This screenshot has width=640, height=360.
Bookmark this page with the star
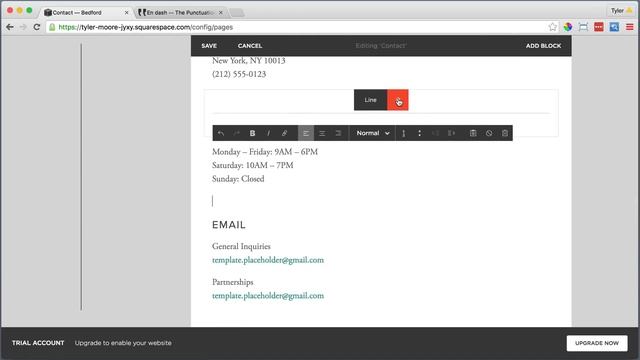pyautogui.click(x=553, y=27)
